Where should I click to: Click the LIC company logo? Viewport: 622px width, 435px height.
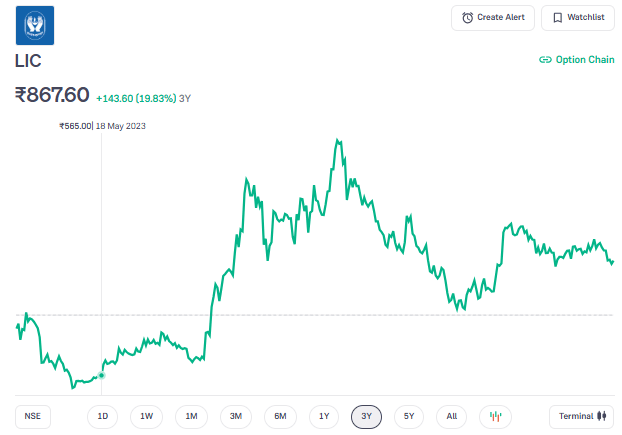coord(35,25)
